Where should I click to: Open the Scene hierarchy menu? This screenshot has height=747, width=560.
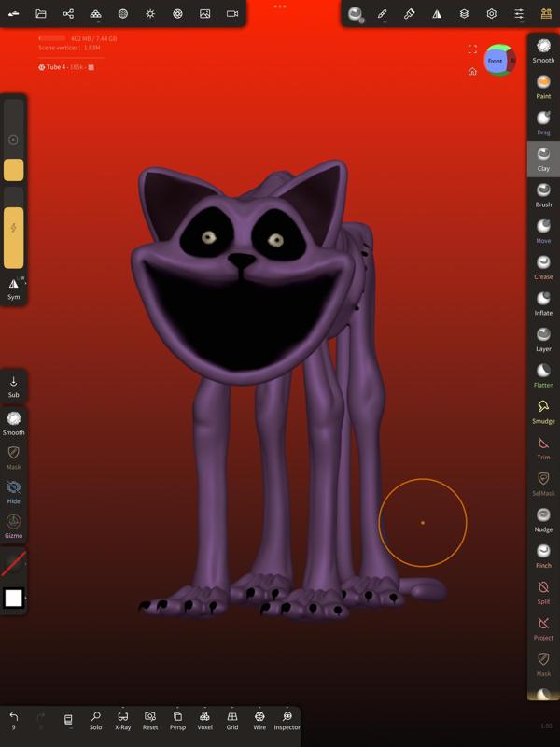[68, 14]
